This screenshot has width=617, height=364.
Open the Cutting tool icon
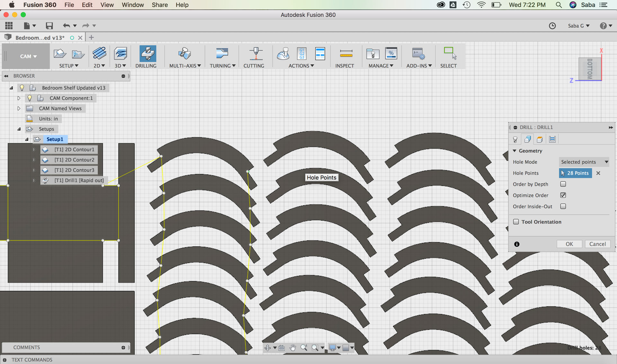255,54
